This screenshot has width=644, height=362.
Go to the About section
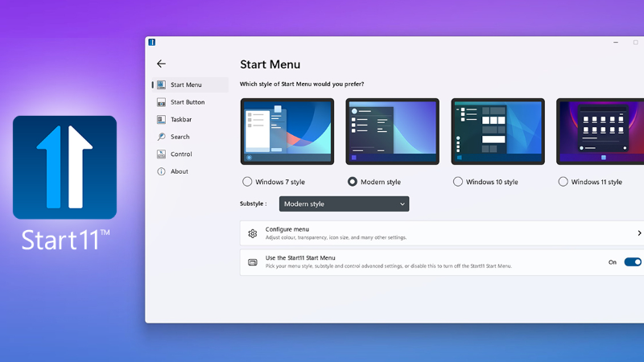(180, 171)
